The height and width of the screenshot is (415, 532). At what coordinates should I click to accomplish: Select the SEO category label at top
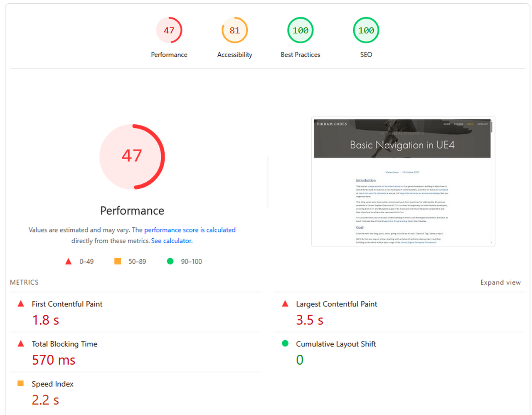[366, 54]
